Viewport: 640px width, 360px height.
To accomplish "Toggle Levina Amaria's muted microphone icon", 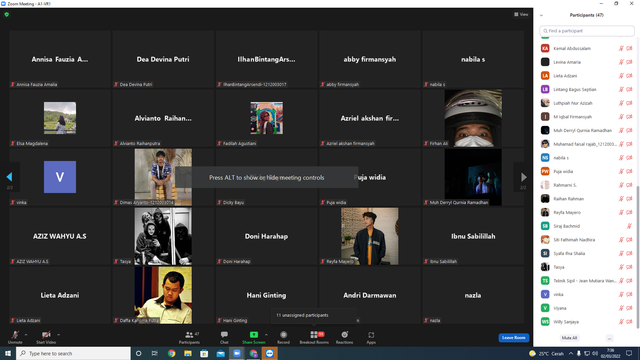I will pyautogui.click(x=621, y=62).
